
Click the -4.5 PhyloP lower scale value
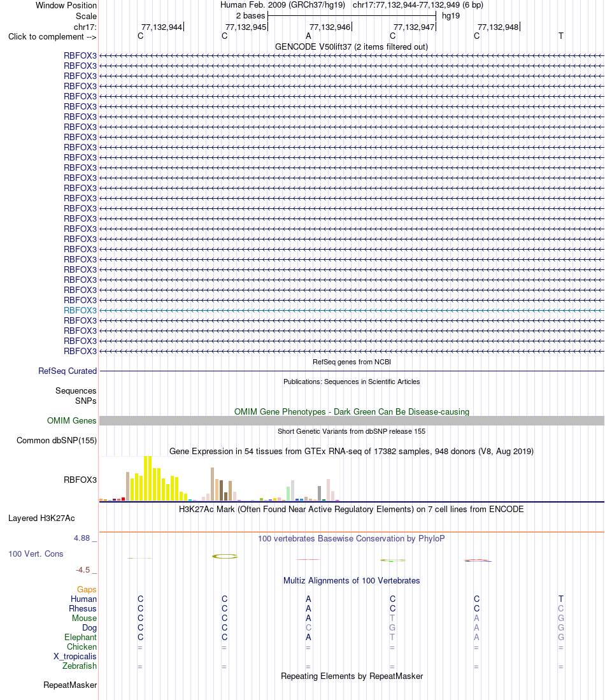pyautogui.click(x=83, y=569)
